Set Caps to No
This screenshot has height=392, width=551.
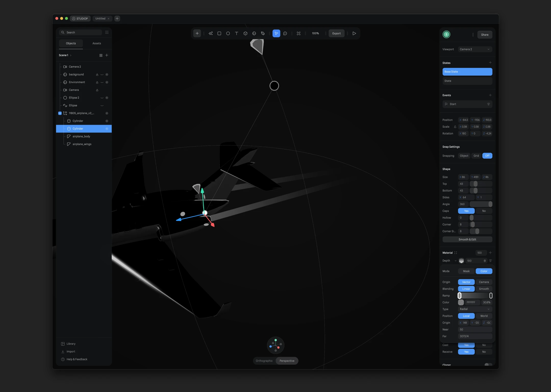pyautogui.click(x=484, y=211)
